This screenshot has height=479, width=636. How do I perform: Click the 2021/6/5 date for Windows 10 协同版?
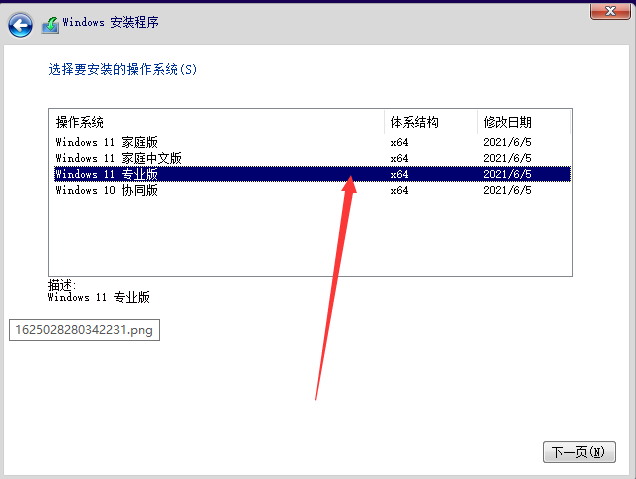pyautogui.click(x=507, y=190)
